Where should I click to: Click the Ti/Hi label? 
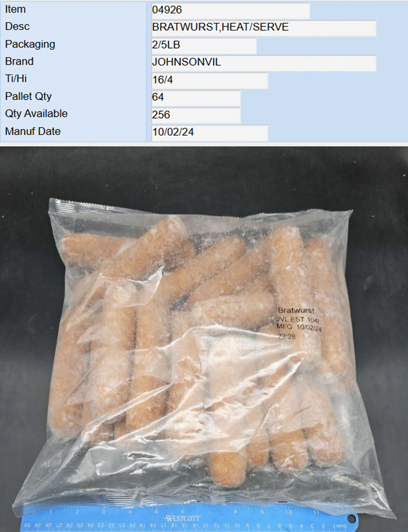pyautogui.click(x=16, y=79)
